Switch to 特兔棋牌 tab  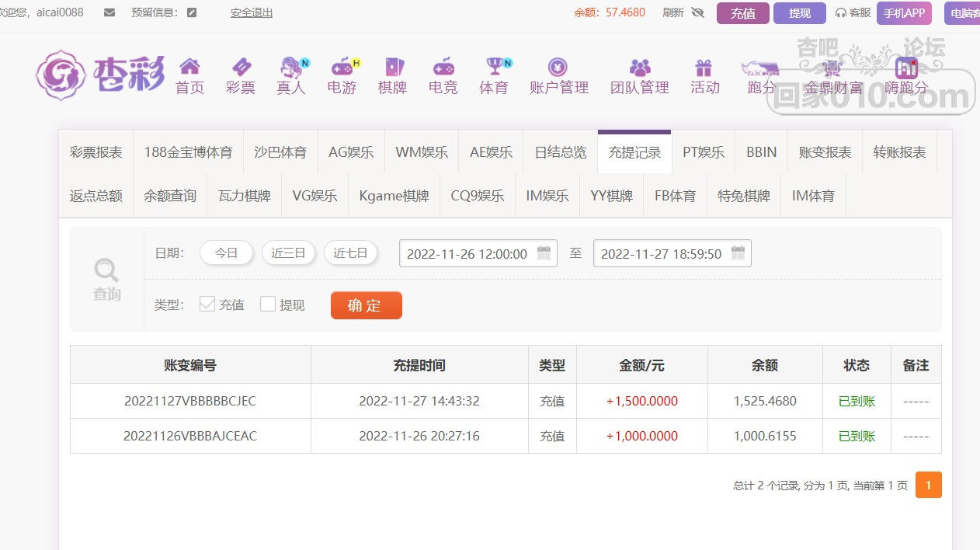pyautogui.click(x=744, y=196)
